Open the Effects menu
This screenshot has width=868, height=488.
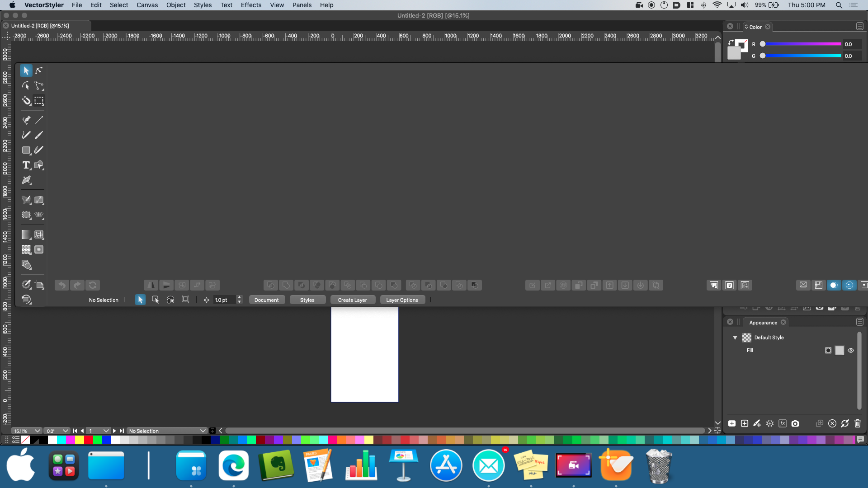pos(251,5)
